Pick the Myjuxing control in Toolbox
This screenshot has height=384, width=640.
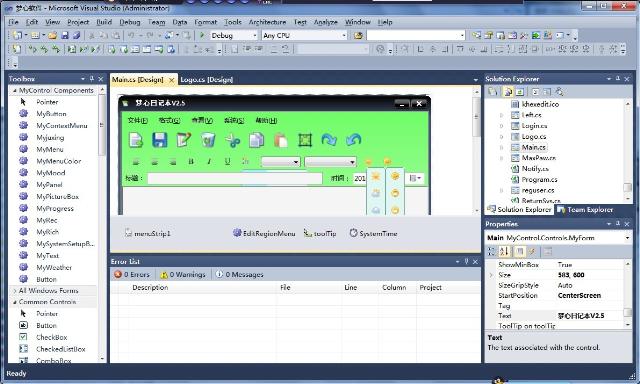[50, 138]
